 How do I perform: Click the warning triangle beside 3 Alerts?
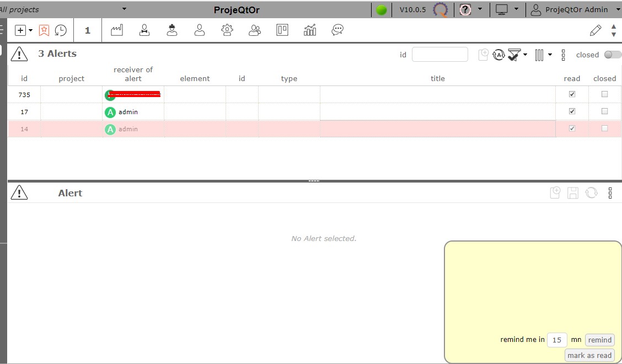point(19,54)
